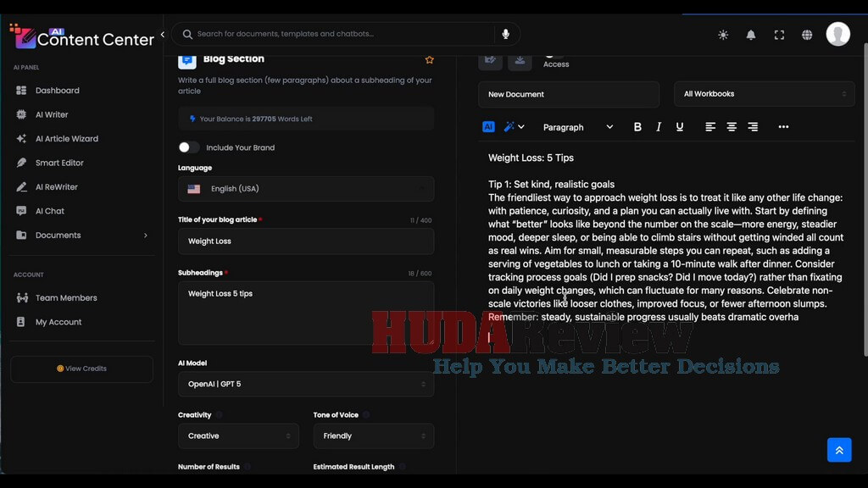
Task: Open the Paragraph style dropdown
Action: coord(577,127)
